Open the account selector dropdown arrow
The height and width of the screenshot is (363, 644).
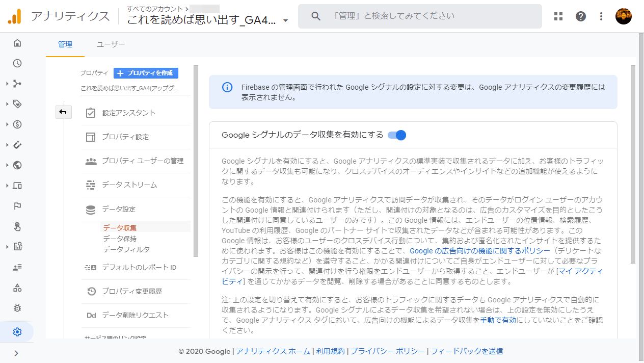click(285, 21)
